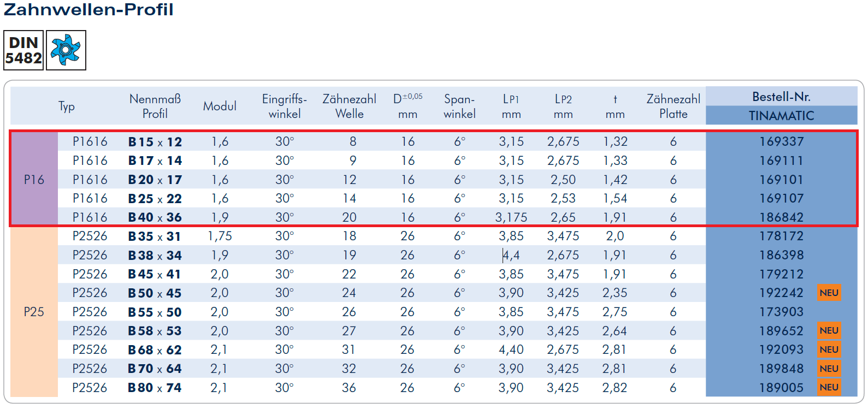Select profile B 55 x 50
This screenshot has height=409, width=868.
(x=155, y=312)
